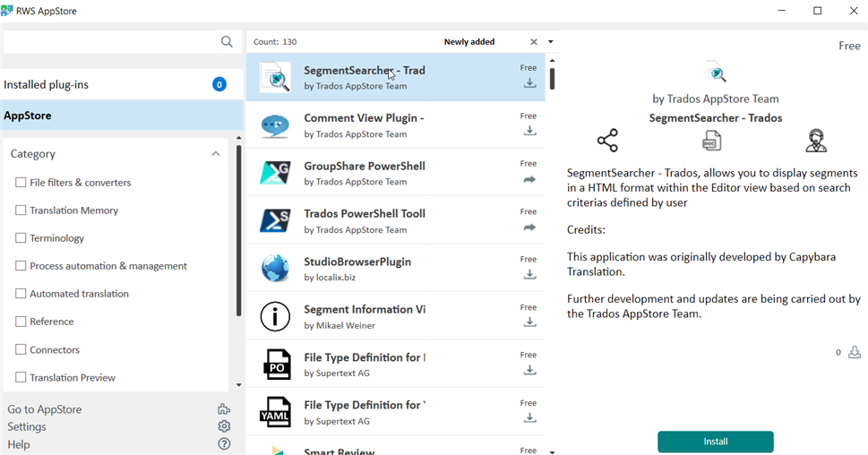The width and height of the screenshot is (868, 455).
Task: Collapse the Category section chevron
Action: pyautogui.click(x=215, y=153)
